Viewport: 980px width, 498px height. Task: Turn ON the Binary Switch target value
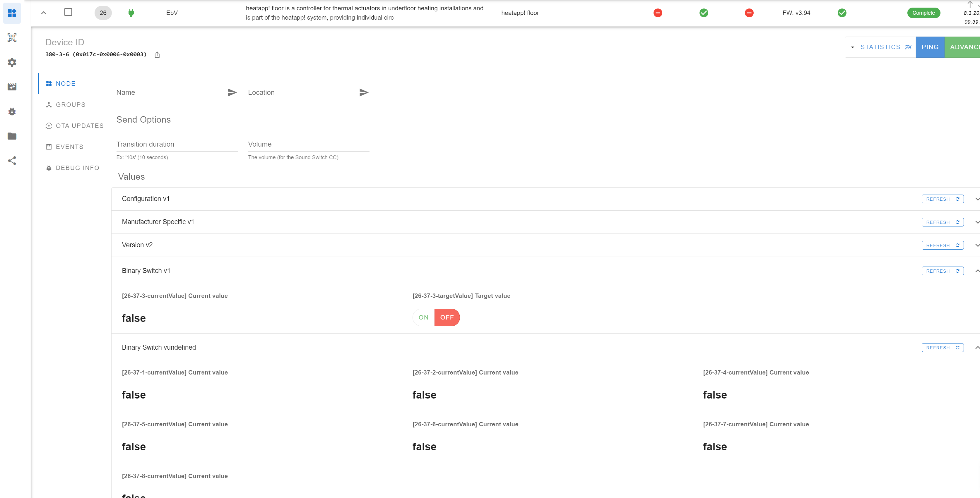[423, 317]
